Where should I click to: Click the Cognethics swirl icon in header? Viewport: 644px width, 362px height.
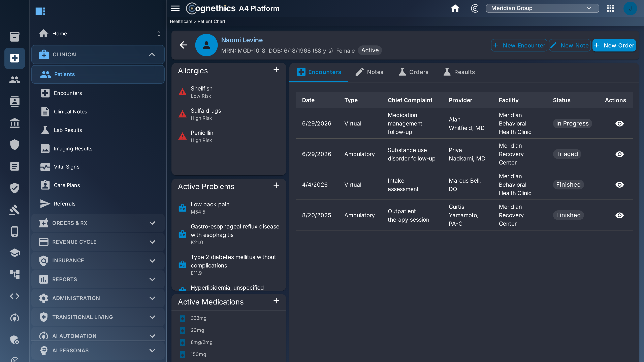475,8
